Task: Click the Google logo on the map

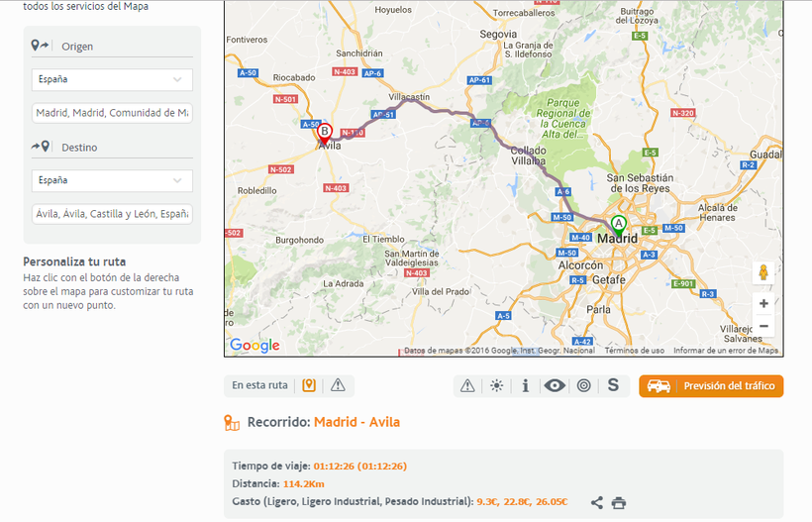Action: (x=254, y=346)
